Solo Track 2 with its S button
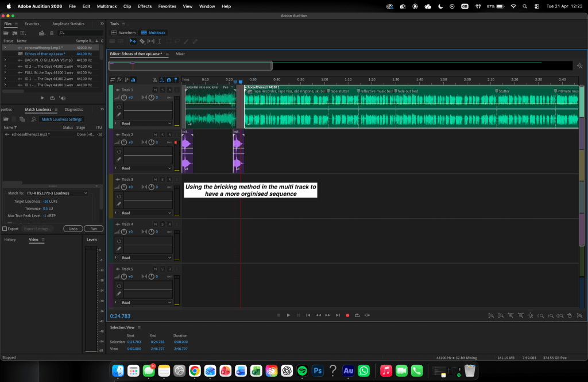588x382 pixels. click(162, 135)
